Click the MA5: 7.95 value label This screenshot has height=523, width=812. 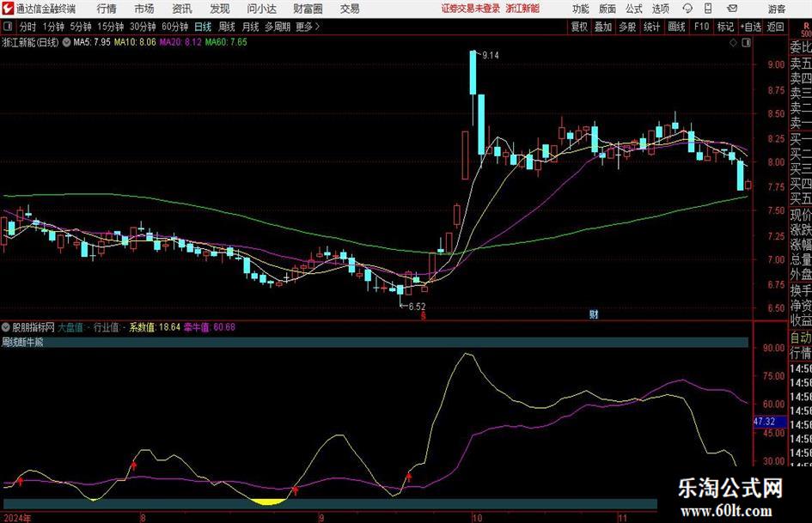point(92,42)
